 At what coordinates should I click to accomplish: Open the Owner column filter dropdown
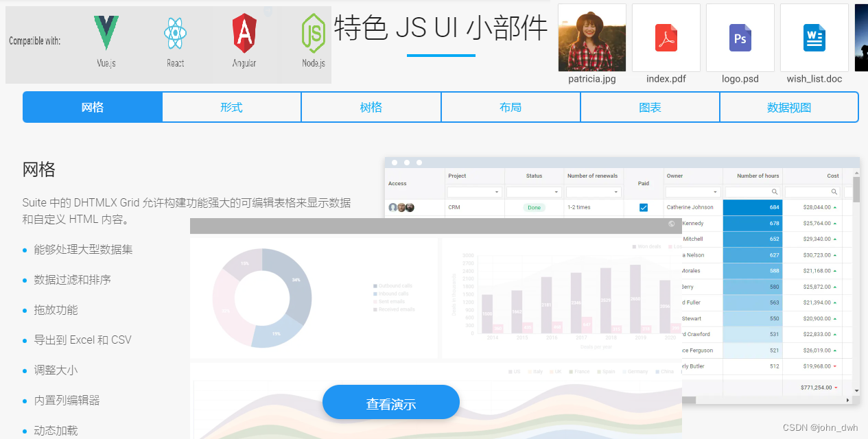coord(716,191)
